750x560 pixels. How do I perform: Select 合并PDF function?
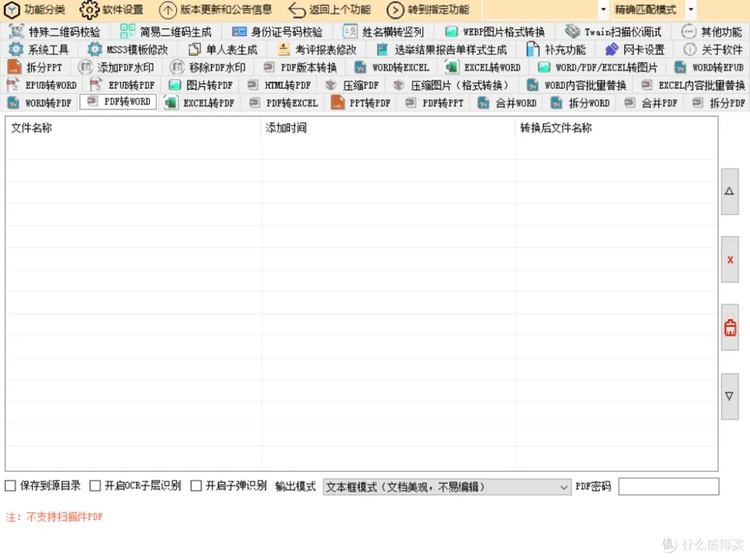[x=651, y=103]
